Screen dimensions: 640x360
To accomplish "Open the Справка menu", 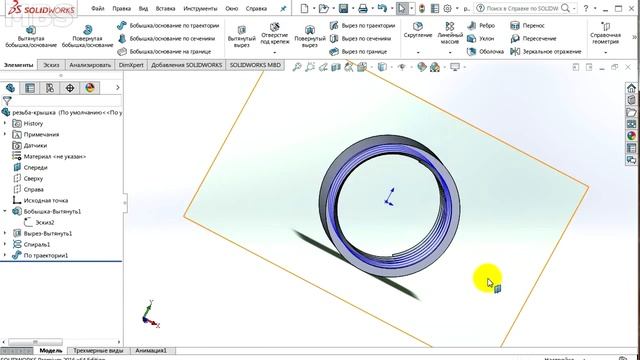I will [256, 8].
